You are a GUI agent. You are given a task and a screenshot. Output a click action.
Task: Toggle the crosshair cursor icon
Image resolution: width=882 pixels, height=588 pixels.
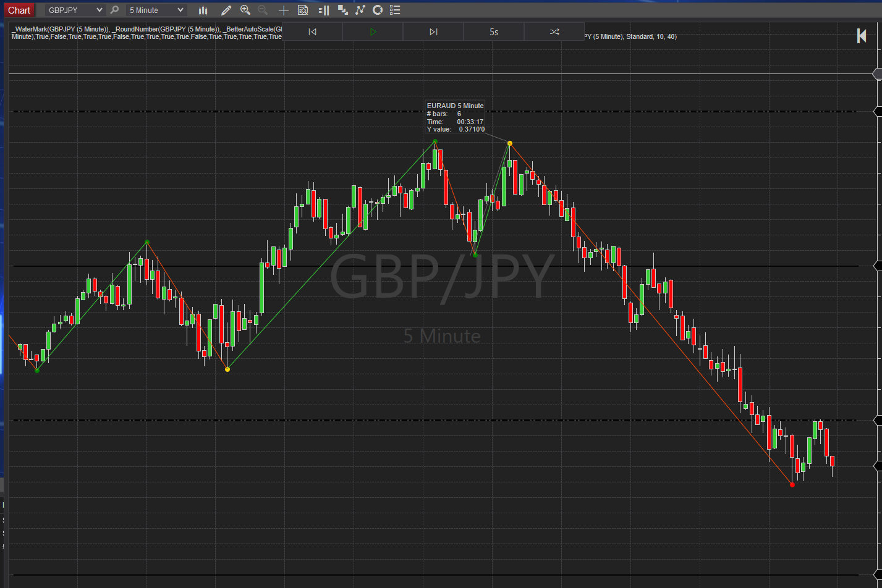[x=283, y=10]
